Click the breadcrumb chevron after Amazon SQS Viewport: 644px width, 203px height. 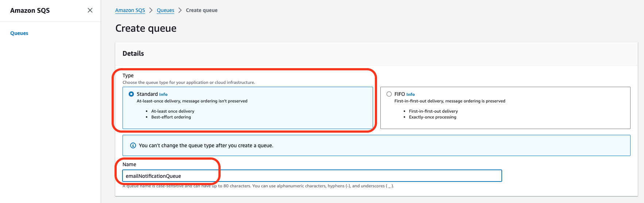[151, 10]
